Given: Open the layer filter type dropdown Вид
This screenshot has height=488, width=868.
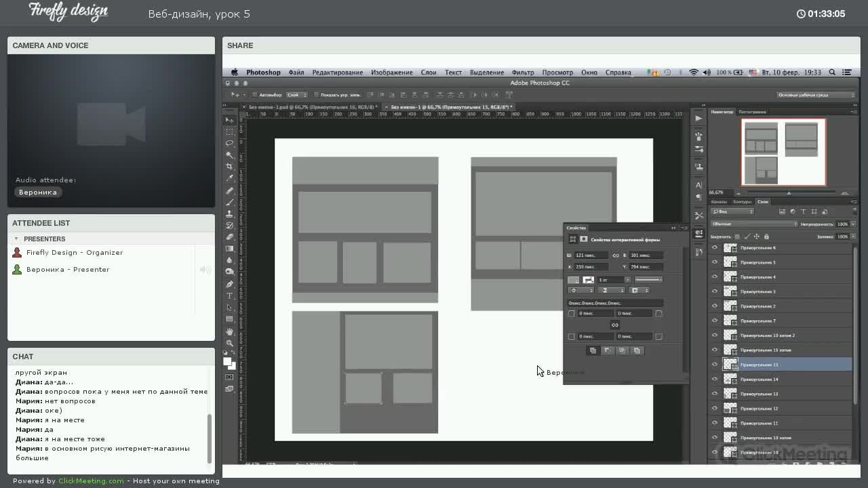Looking at the screenshot, I should [x=732, y=211].
